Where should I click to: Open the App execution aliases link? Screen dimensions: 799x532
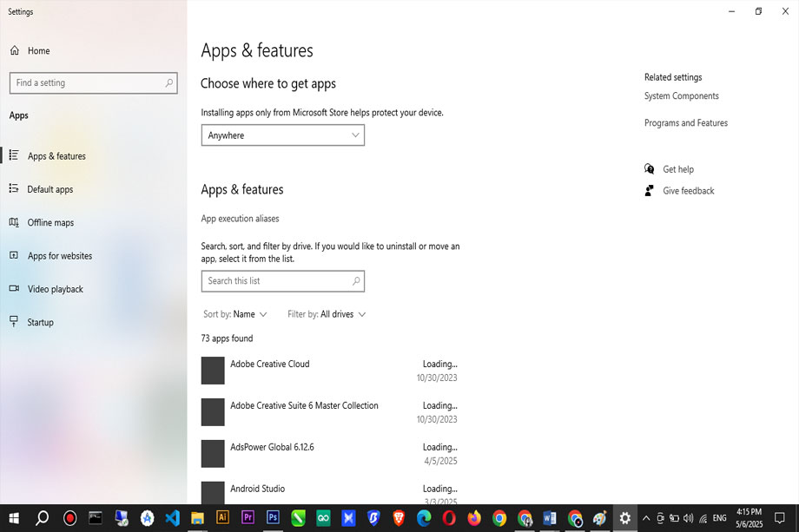pos(240,219)
